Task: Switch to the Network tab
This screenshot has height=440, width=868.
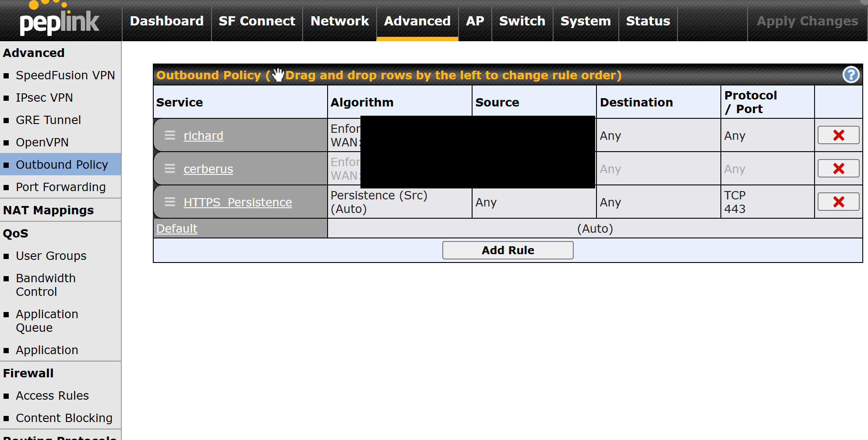Action: (339, 21)
